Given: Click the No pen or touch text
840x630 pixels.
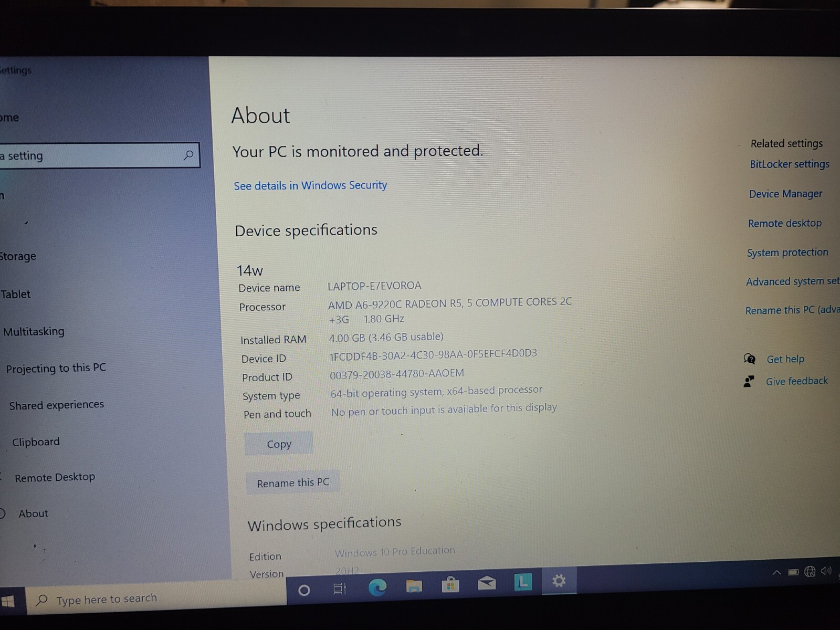Looking at the screenshot, I should [444, 409].
